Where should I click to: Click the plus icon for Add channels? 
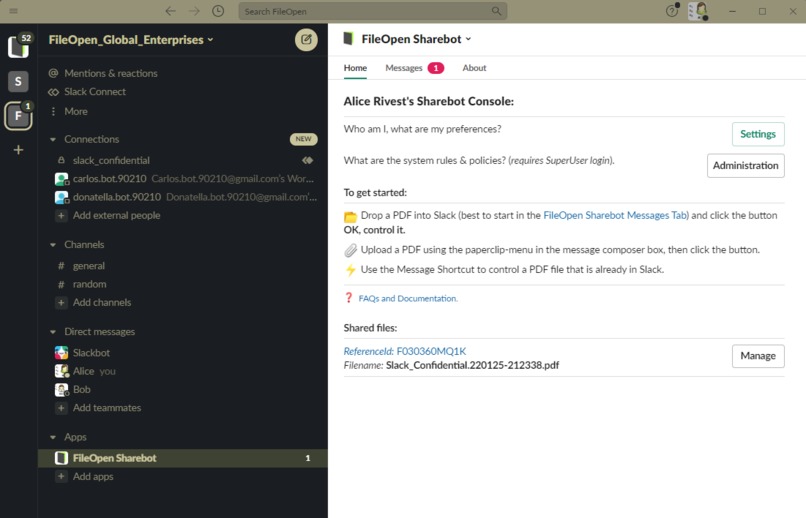(x=61, y=303)
